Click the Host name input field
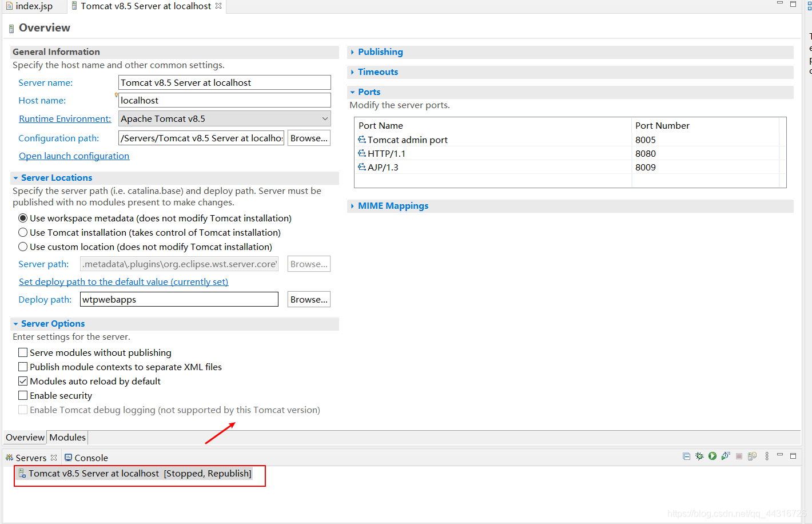Screen dimensions: 812x524 tap(225, 100)
